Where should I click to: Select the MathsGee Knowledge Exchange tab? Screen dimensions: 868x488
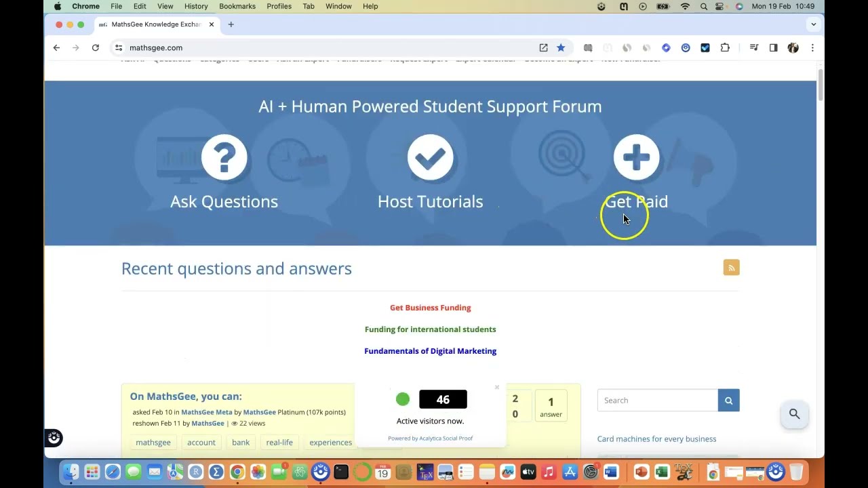point(156,24)
